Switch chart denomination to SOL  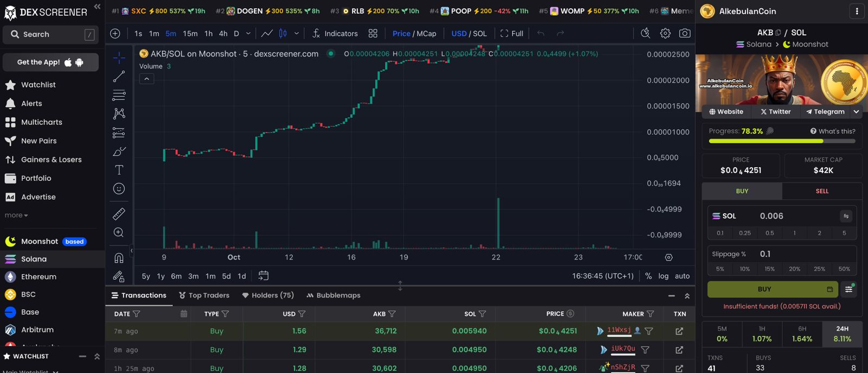(x=480, y=34)
